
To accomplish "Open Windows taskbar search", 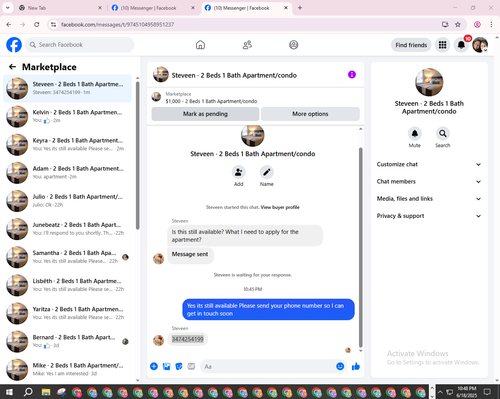I will 28,392.
